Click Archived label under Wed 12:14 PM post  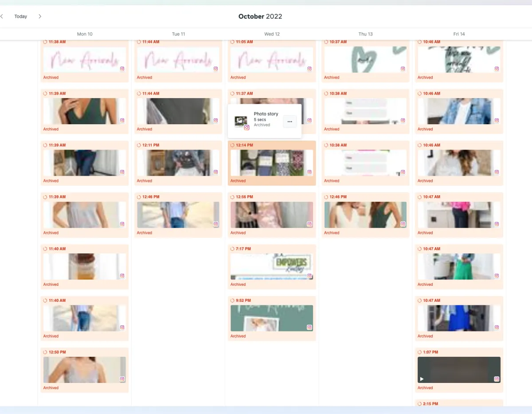(238, 181)
